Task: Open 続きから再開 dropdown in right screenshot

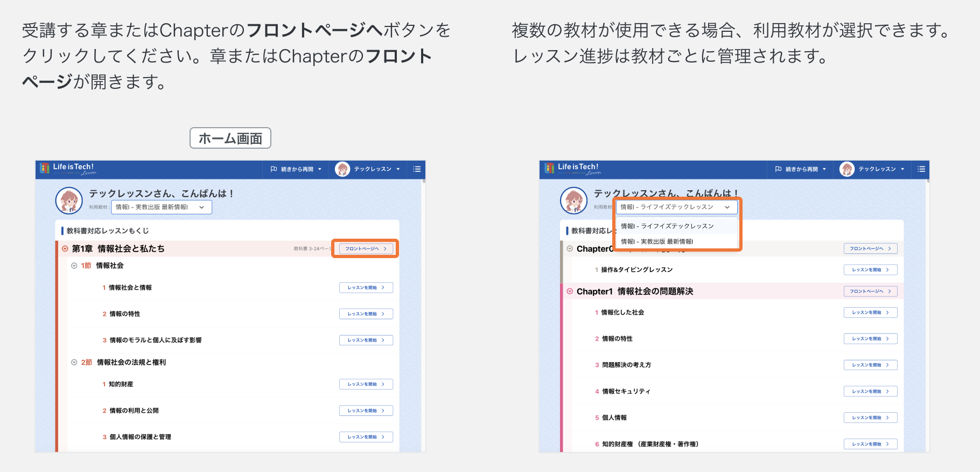Action: point(801,169)
